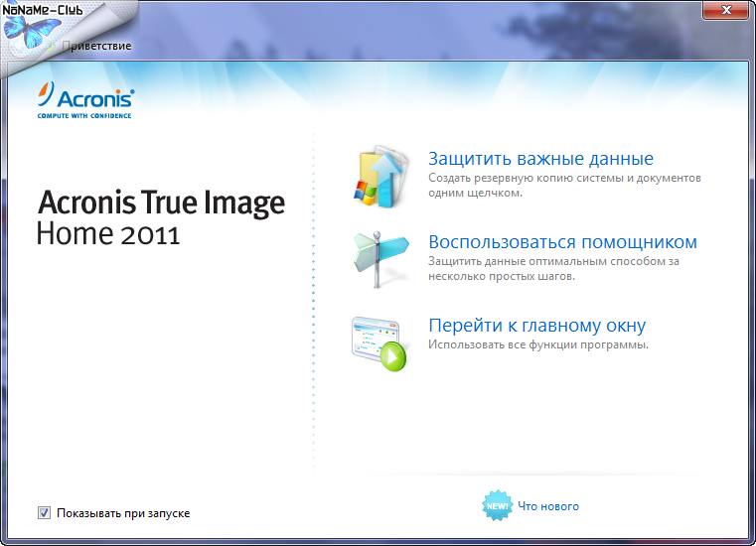Image resolution: width=756 pixels, height=546 pixels.
Task: Open the Защитить важные данные link
Action: tap(540, 159)
